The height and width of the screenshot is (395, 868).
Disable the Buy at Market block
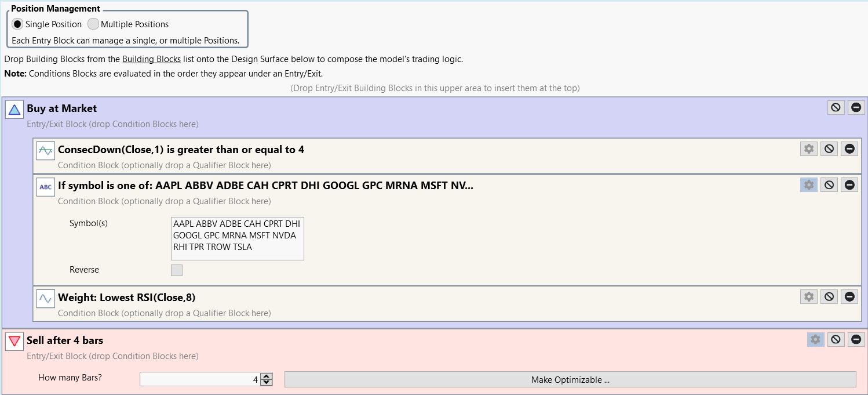[x=836, y=107]
